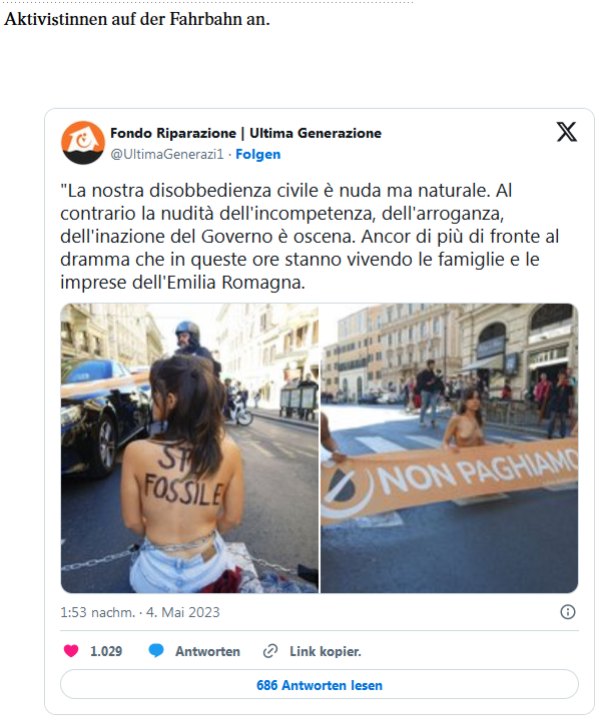Screen dimensions: 599x725
Task: Open right photo with orange banner
Action: coord(450,448)
